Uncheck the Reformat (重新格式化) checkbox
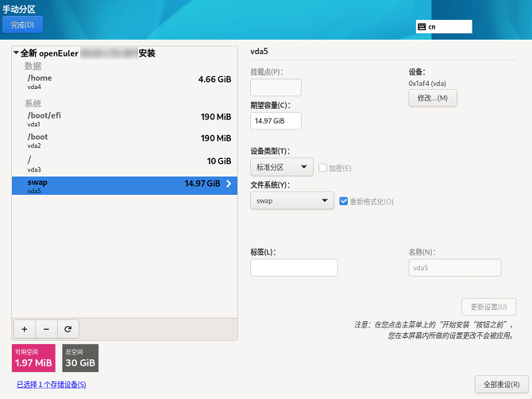This screenshot has width=532, height=399. [x=343, y=201]
